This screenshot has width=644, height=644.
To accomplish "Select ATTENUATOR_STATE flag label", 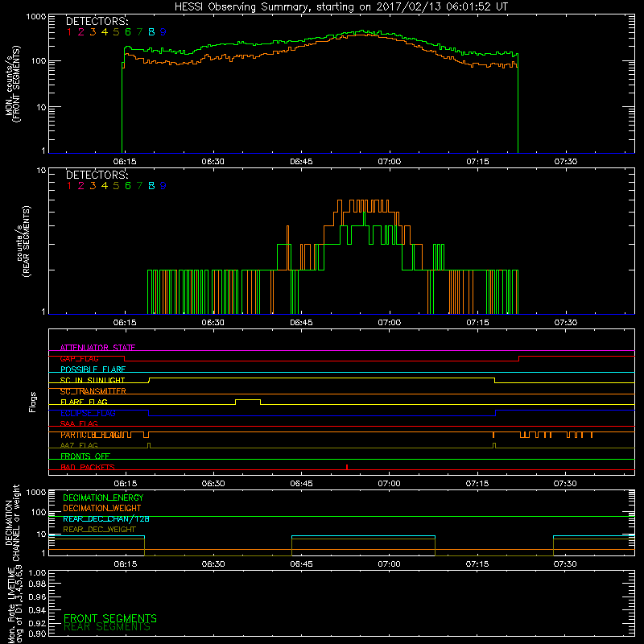I will click(97, 348).
